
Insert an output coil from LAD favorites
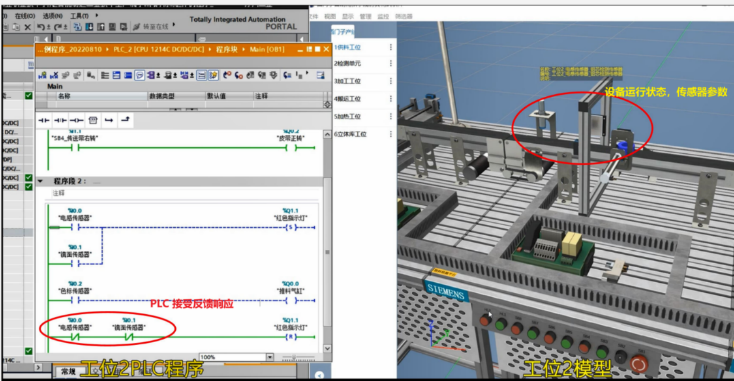pos(76,121)
